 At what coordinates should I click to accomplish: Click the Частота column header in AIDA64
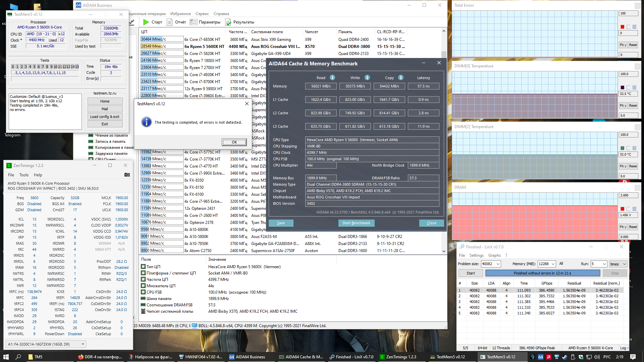click(x=237, y=32)
